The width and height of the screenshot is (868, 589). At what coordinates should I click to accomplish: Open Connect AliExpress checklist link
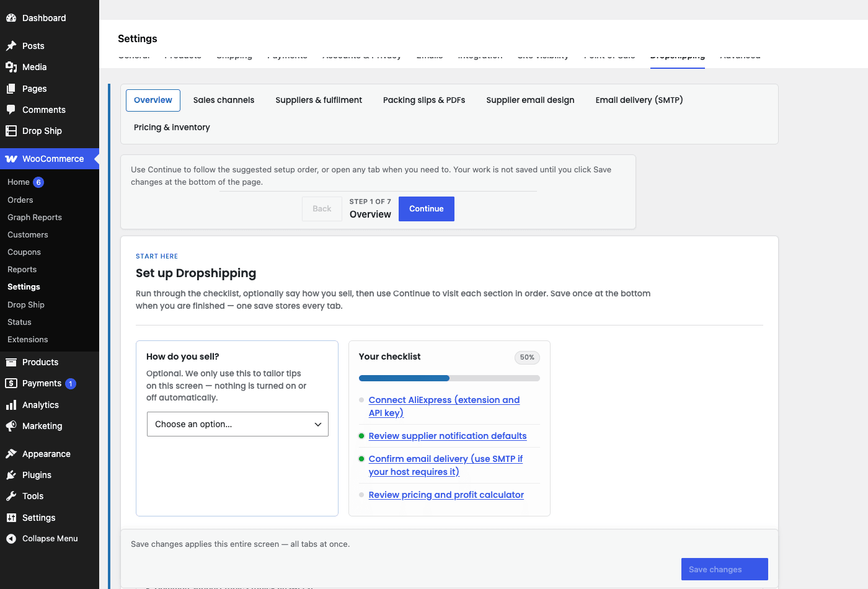[x=444, y=407]
